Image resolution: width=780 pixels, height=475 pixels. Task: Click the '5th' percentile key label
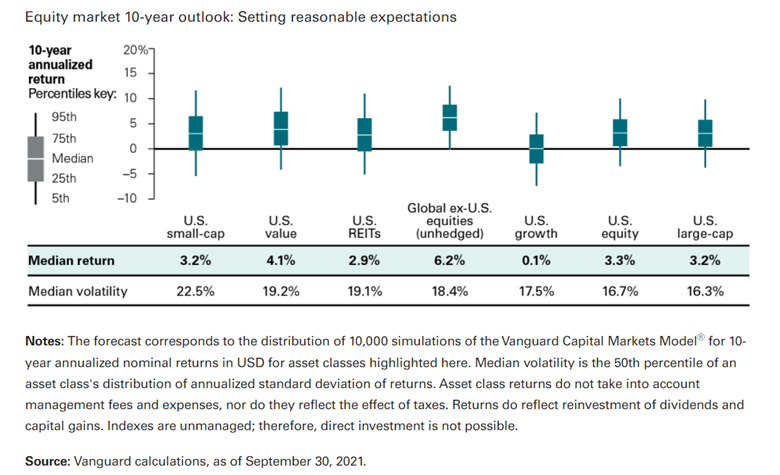(59, 198)
